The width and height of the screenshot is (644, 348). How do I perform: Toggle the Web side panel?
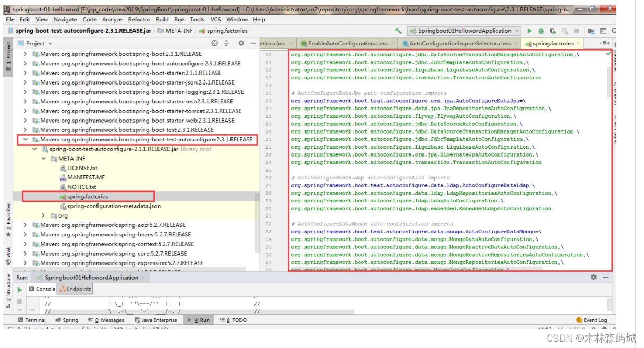(8, 255)
